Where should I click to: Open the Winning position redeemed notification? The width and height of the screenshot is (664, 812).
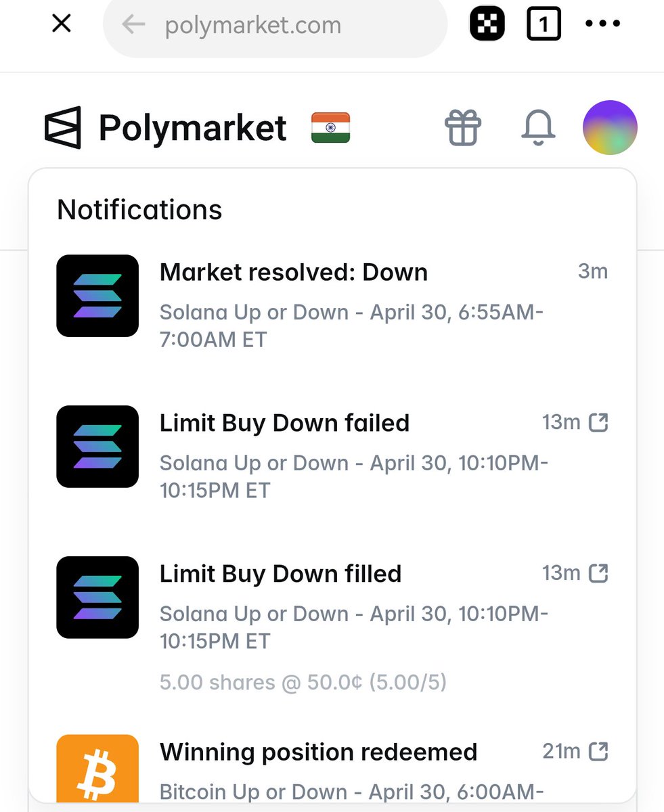[332, 769]
